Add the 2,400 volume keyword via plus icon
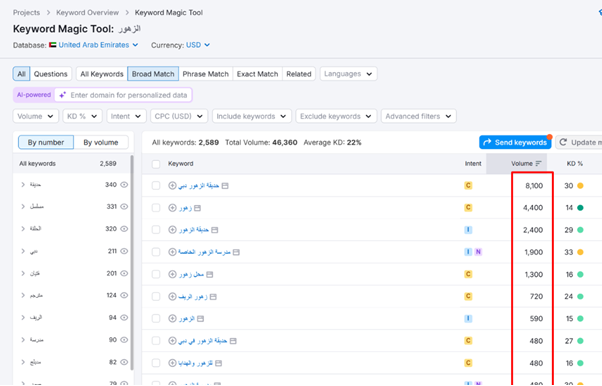This screenshot has height=386, width=602. (172, 230)
